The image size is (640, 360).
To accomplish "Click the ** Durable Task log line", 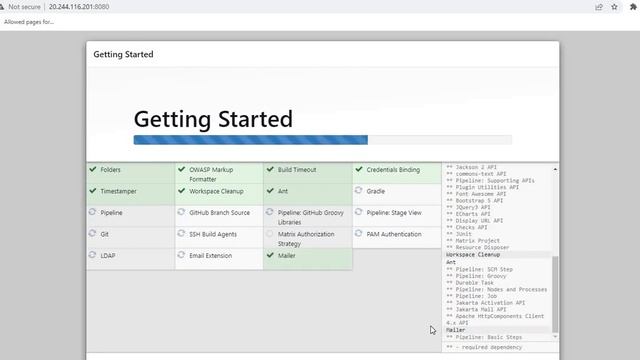I will coord(470,283).
